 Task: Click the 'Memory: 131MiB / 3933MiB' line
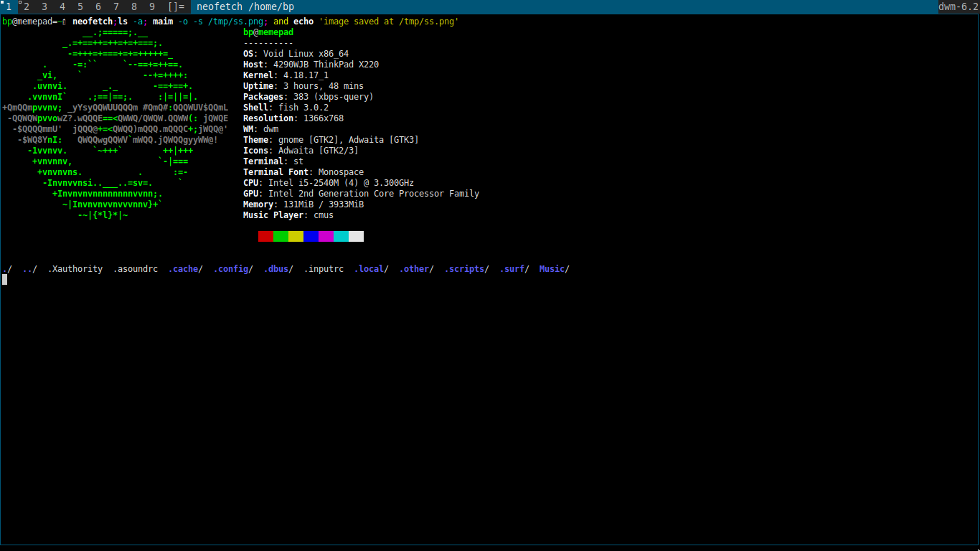[303, 204]
